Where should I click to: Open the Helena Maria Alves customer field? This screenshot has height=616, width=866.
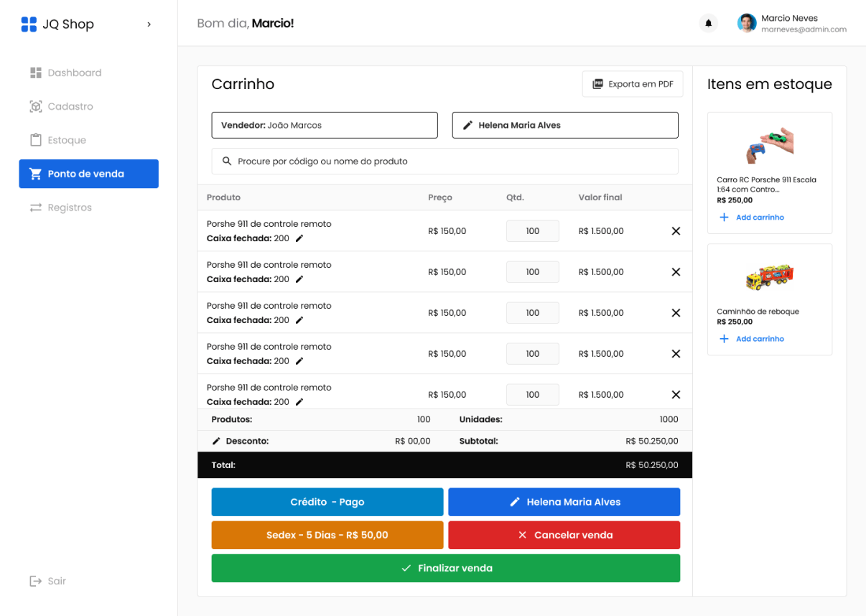coord(564,125)
